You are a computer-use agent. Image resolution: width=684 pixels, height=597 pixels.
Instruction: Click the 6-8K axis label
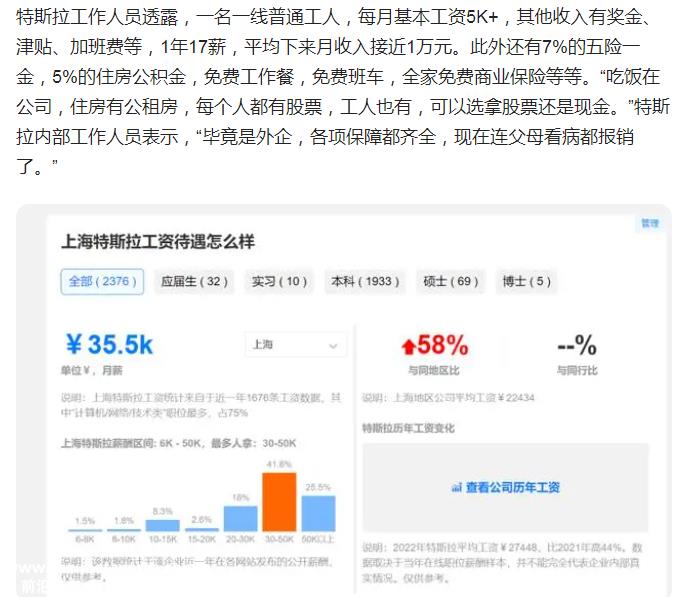[85, 539]
